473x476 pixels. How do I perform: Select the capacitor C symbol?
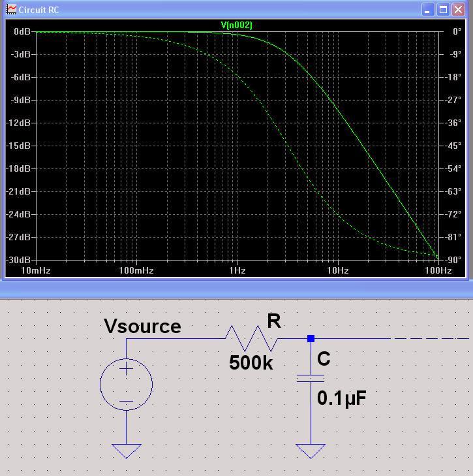tap(311, 378)
